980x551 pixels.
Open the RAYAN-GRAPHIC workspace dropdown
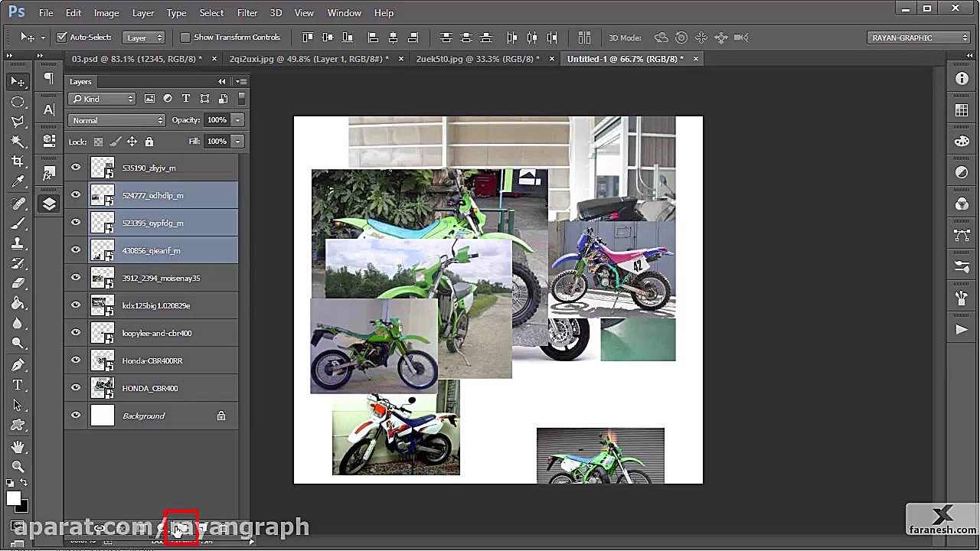click(920, 37)
